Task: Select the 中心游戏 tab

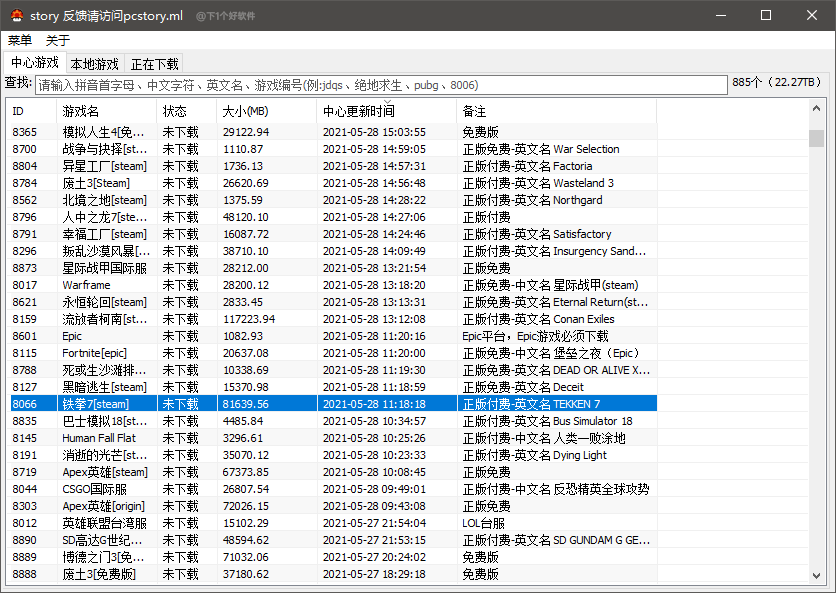Action: pyautogui.click(x=35, y=63)
